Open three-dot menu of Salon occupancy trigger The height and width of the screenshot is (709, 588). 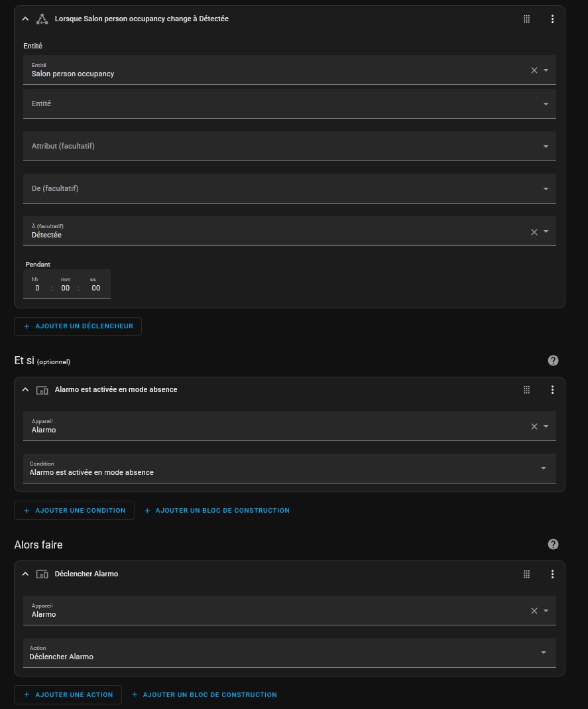coord(552,19)
